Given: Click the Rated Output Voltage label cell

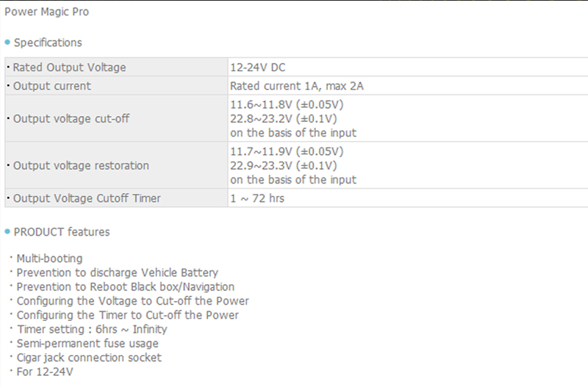Looking at the screenshot, I should [69, 68].
